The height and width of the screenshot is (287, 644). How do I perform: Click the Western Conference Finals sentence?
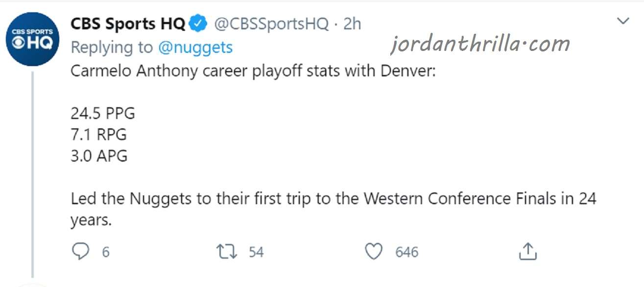[334, 209]
